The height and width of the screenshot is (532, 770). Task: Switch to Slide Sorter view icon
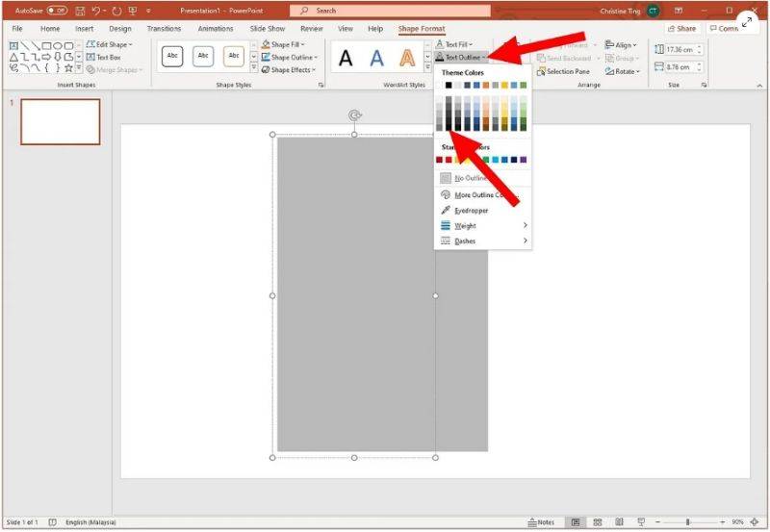click(x=597, y=522)
